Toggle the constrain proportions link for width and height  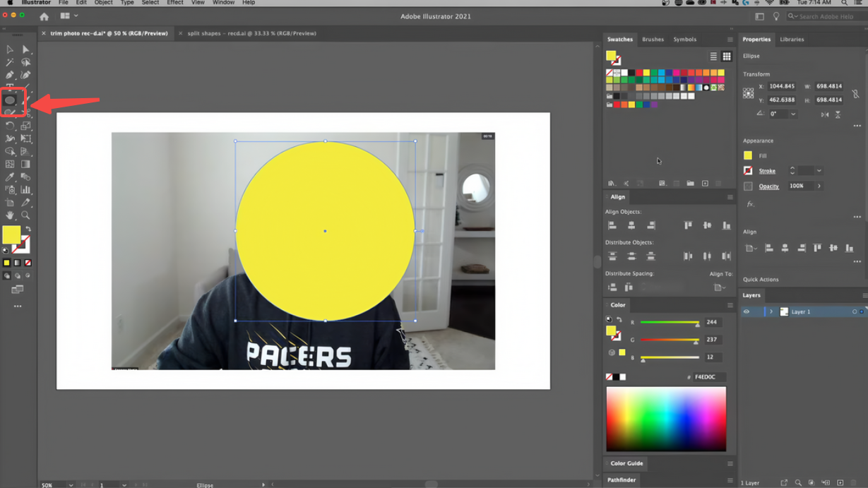pyautogui.click(x=855, y=93)
